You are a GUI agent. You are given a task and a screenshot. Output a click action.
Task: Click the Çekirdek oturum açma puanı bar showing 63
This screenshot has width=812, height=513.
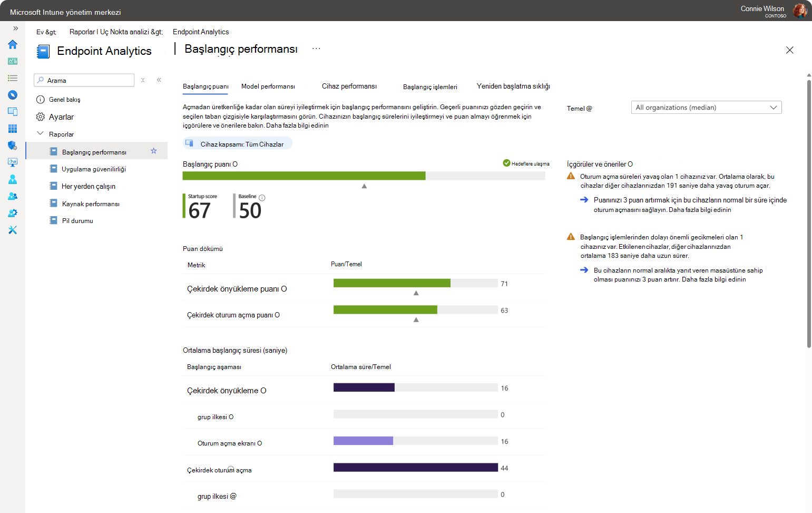[x=416, y=309]
